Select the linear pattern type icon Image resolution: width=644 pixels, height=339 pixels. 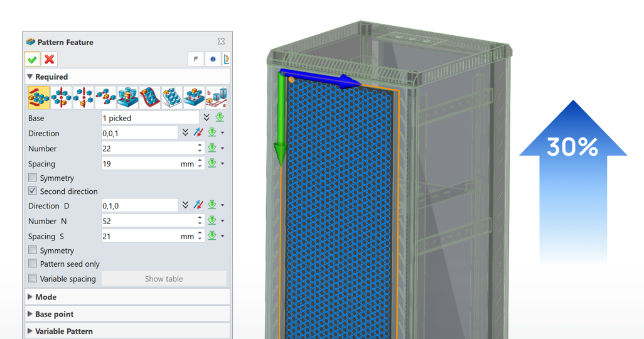click(39, 98)
